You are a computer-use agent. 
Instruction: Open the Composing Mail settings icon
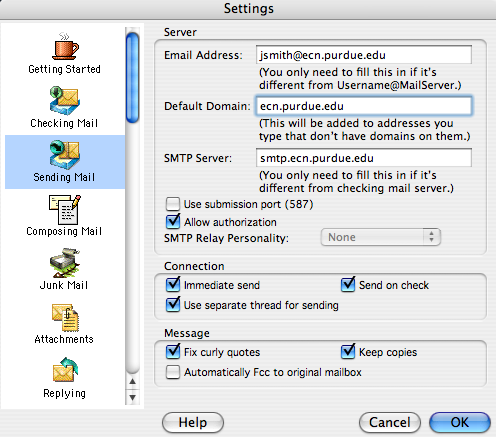[65, 209]
